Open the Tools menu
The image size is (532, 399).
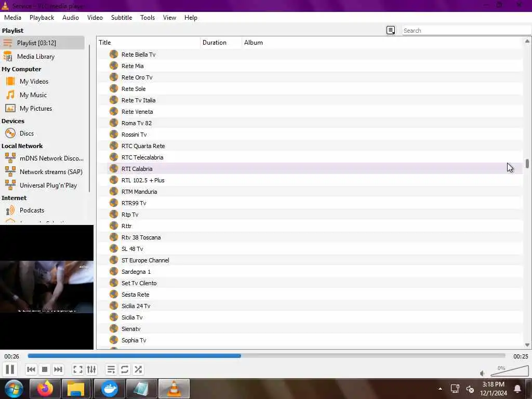pyautogui.click(x=147, y=18)
